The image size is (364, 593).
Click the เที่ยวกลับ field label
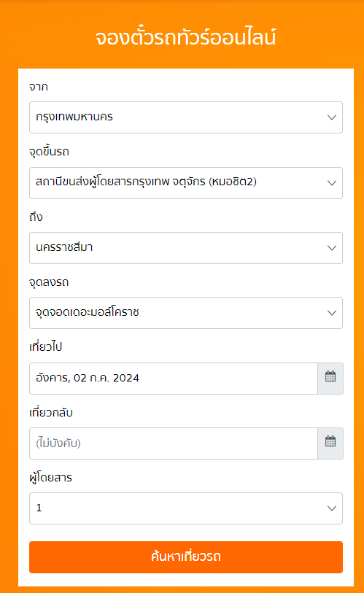pos(51,412)
